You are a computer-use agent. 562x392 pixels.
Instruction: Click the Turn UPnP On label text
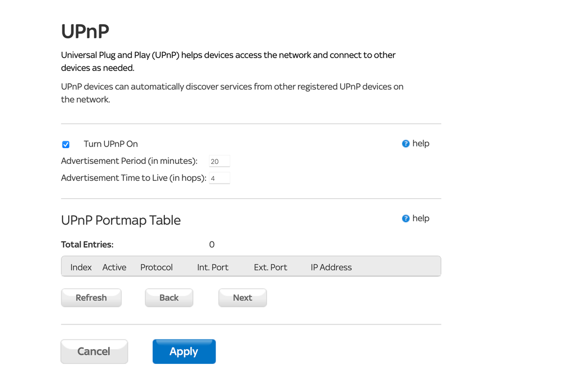click(x=111, y=144)
